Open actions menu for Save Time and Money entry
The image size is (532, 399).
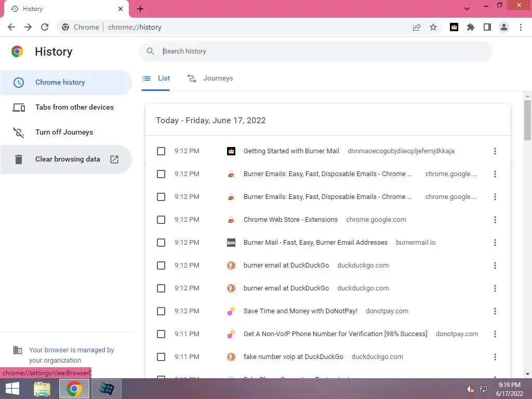coord(495,311)
